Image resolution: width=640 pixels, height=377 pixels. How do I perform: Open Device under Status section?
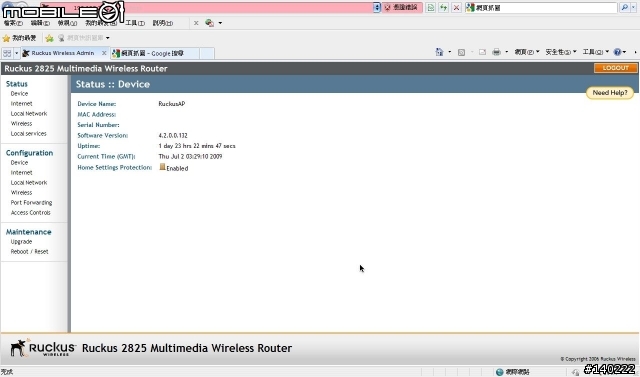pos(19,93)
